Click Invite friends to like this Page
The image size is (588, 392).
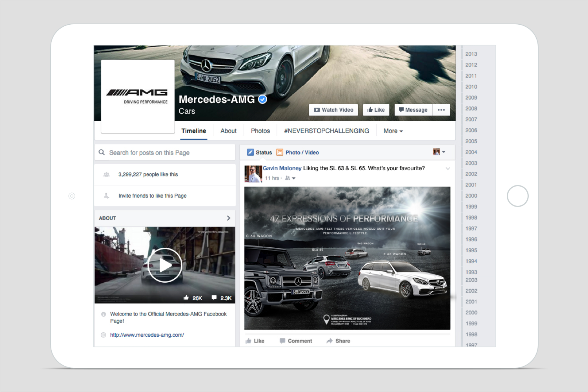pyautogui.click(x=153, y=196)
